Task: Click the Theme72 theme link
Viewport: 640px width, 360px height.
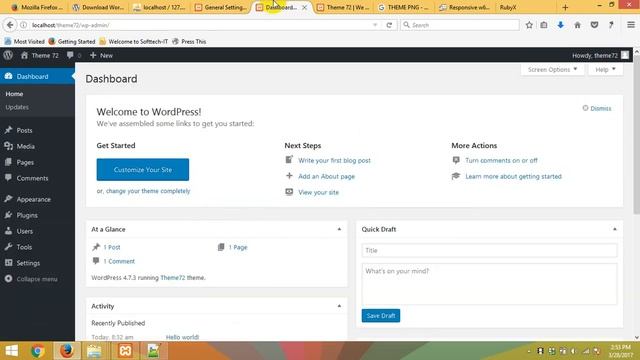Action: point(173,278)
